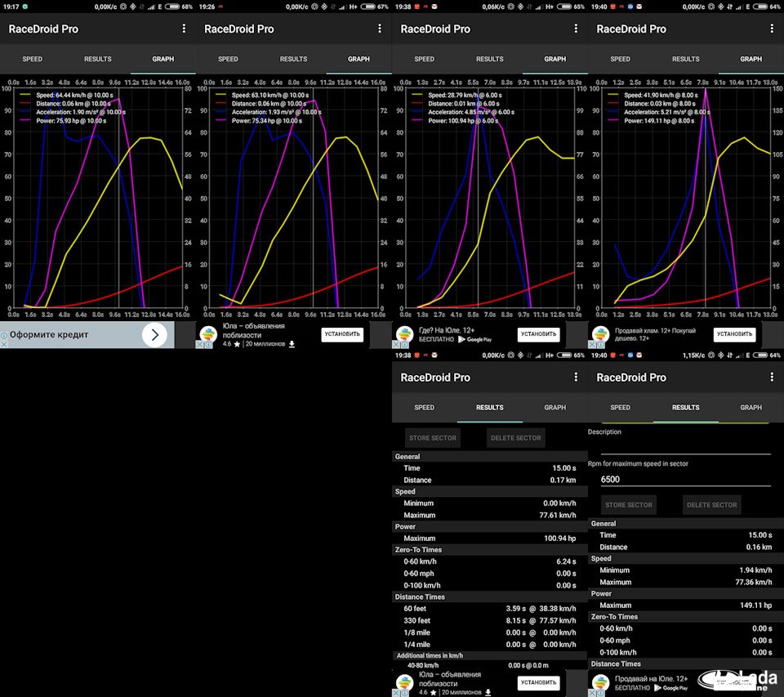Open the three-dot menu on the 100.94 hp results screen
The image size is (784, 697).
click(x=576, y=377)
